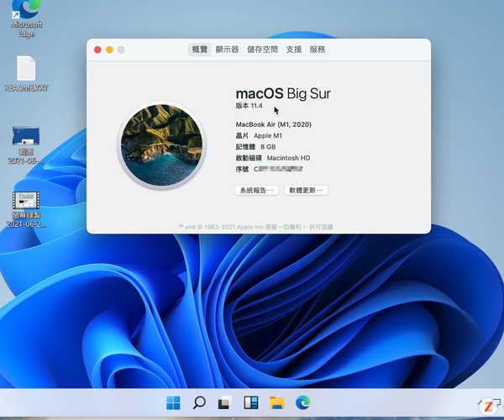
Task: Open 系統報告 system report
Action: coord(257,190)
